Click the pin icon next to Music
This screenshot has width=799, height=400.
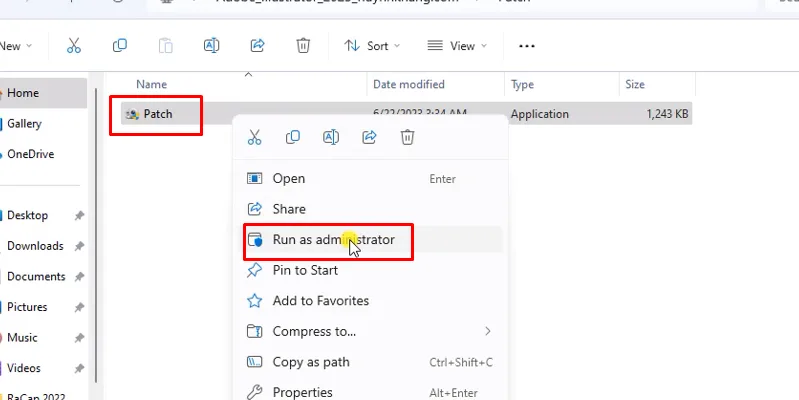tap(79, 338)
